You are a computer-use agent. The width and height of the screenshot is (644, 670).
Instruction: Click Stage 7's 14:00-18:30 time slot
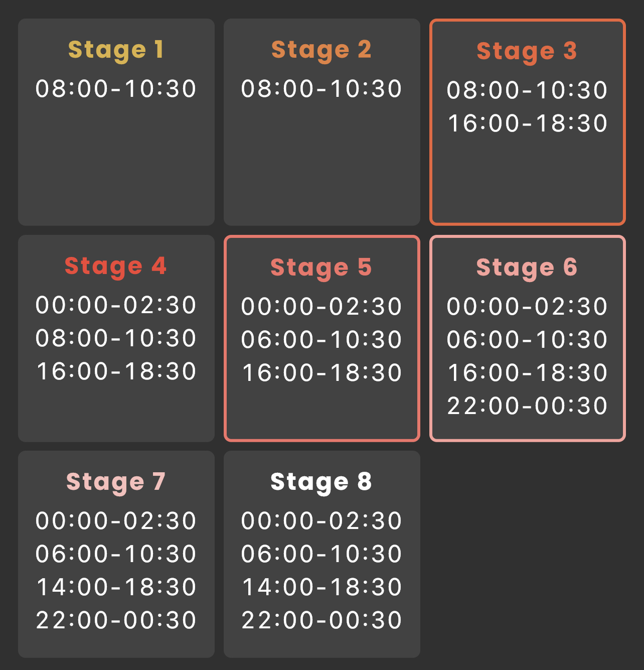116,587
